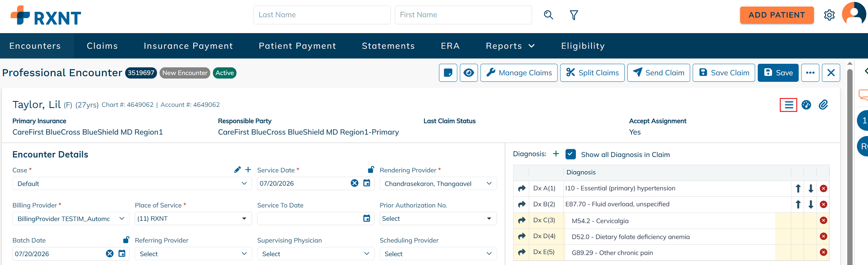Open the Eligibility tab
Screen dimensions: 868x265
(583, 46)
